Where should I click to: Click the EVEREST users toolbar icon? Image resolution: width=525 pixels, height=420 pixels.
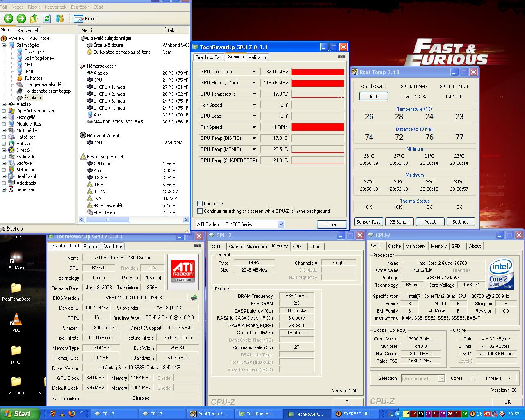click(60, 18)
